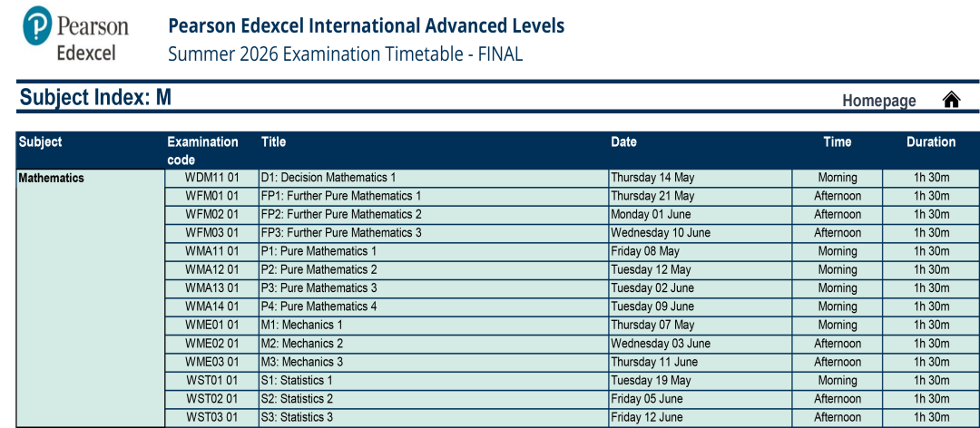This screenshot has height=428, width=980.
Task: Click the Examination code column header
Action: 202,151
